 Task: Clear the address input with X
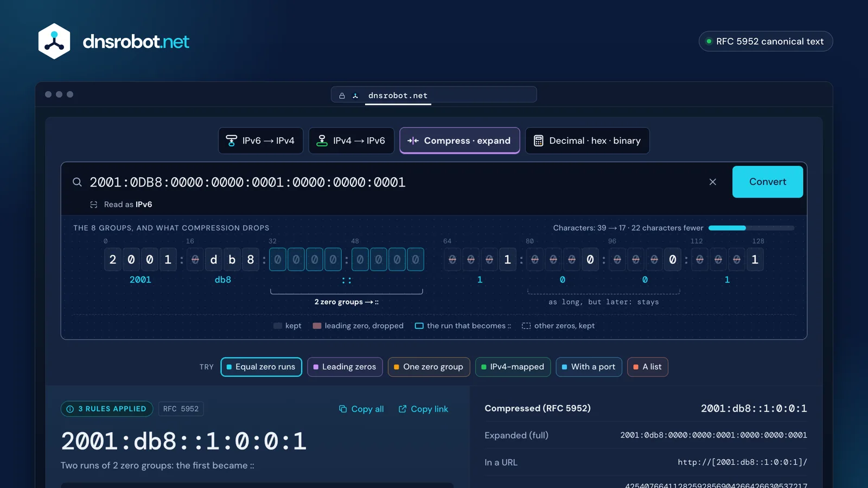[713, 182]
